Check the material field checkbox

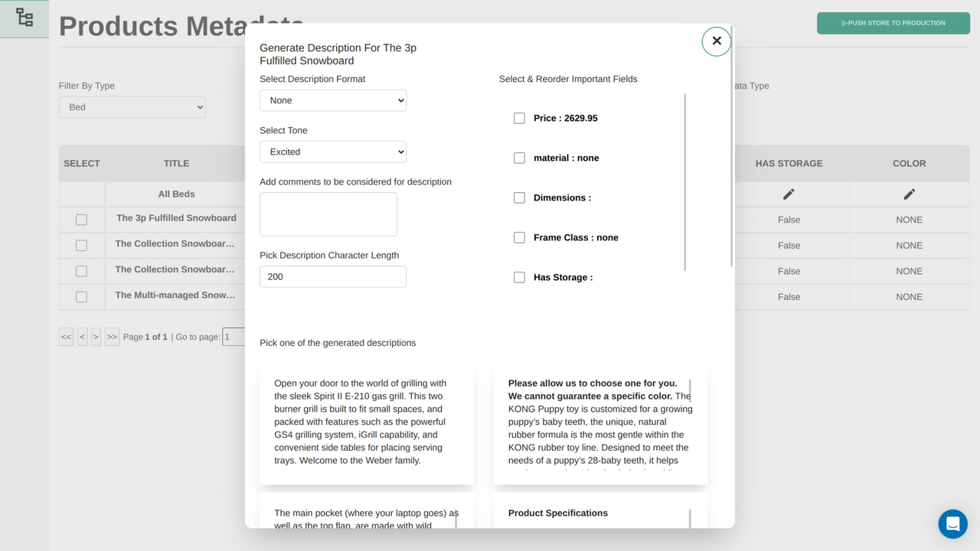519,158
